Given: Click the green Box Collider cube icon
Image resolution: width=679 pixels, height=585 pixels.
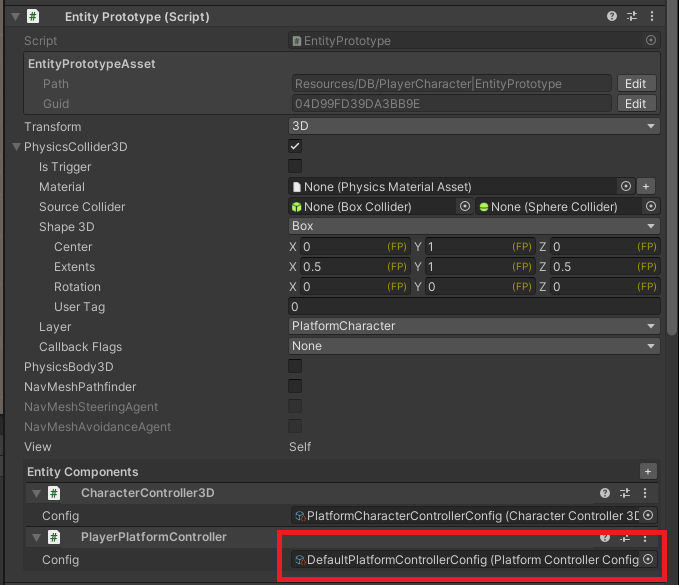Looking at the screenshot, I should coord(297,207).
